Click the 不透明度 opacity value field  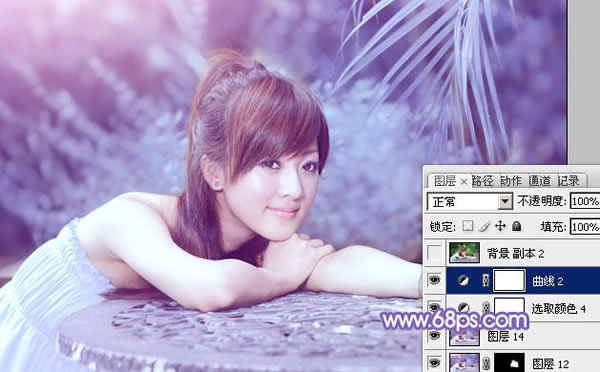tap(585, 201)
